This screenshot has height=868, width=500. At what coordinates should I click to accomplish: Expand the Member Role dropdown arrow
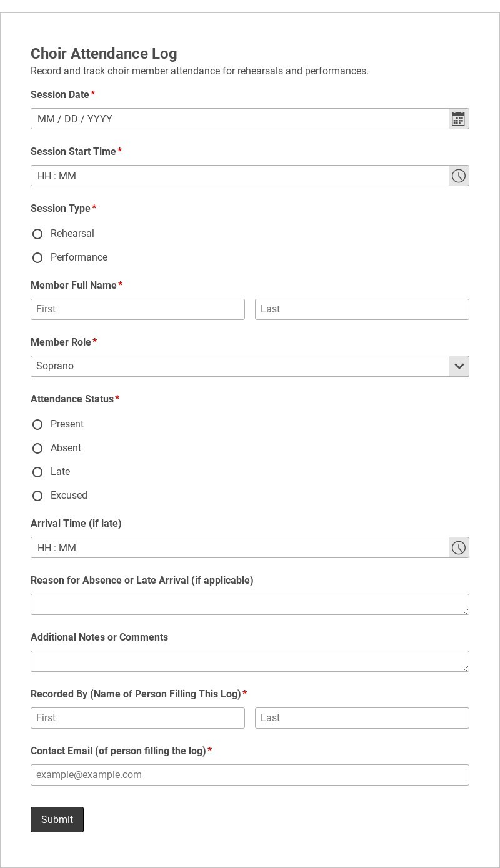coord(459,366)
